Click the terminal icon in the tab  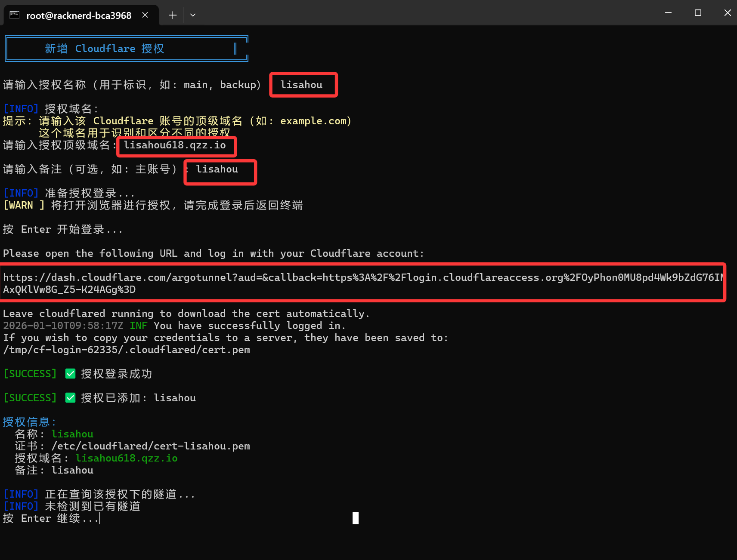(x=15, y=15)
